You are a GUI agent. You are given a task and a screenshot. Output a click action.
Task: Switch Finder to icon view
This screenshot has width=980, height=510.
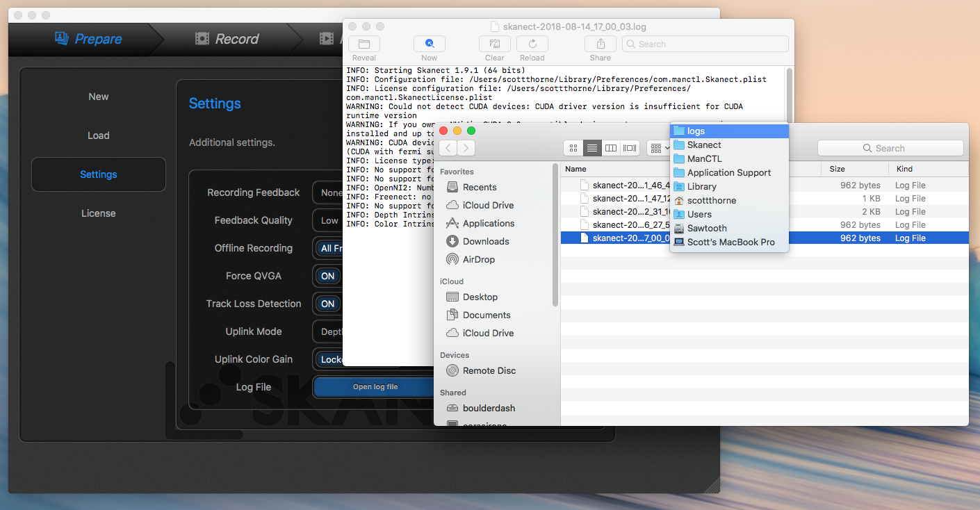tap(573, 147)
